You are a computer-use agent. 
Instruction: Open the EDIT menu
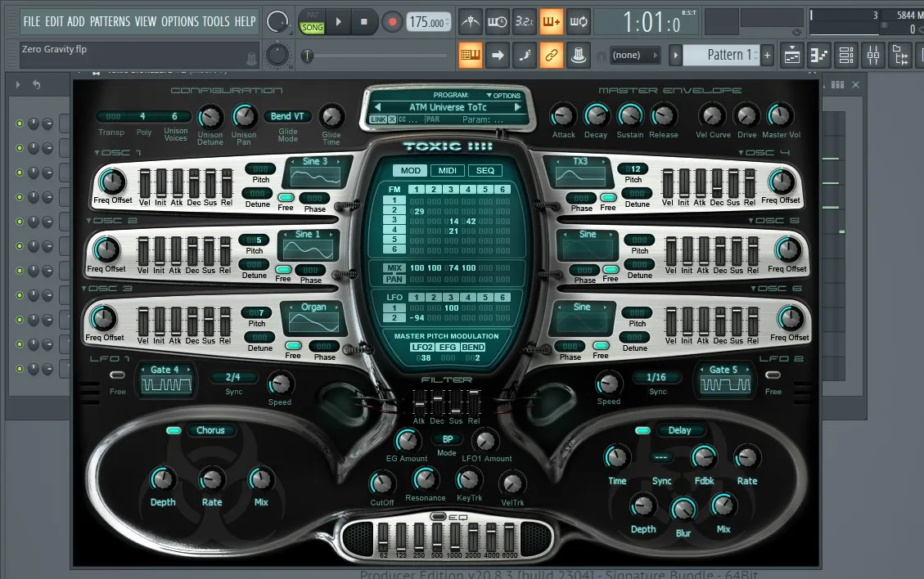(54, 22)
